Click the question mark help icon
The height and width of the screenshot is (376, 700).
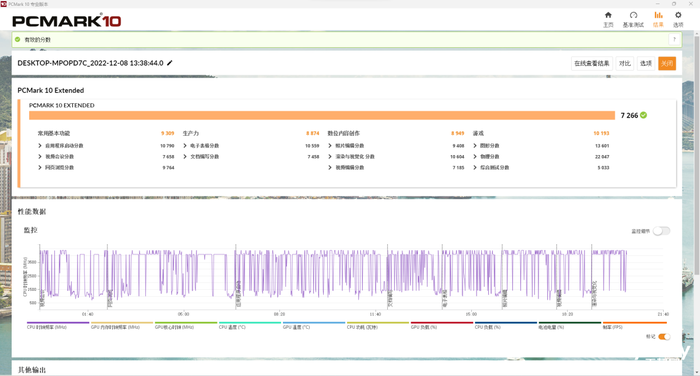pos(674,39)
